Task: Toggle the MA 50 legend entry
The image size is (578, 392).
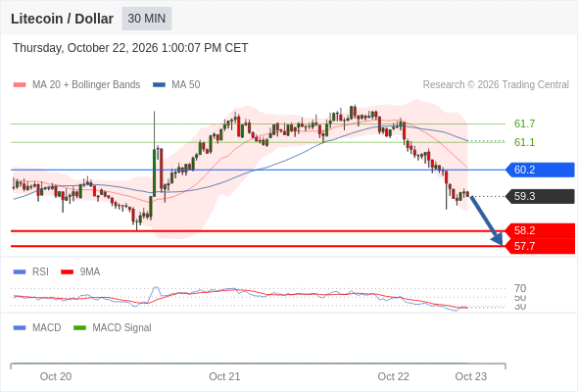Action: pyautogui.click(x=176, y=85)
